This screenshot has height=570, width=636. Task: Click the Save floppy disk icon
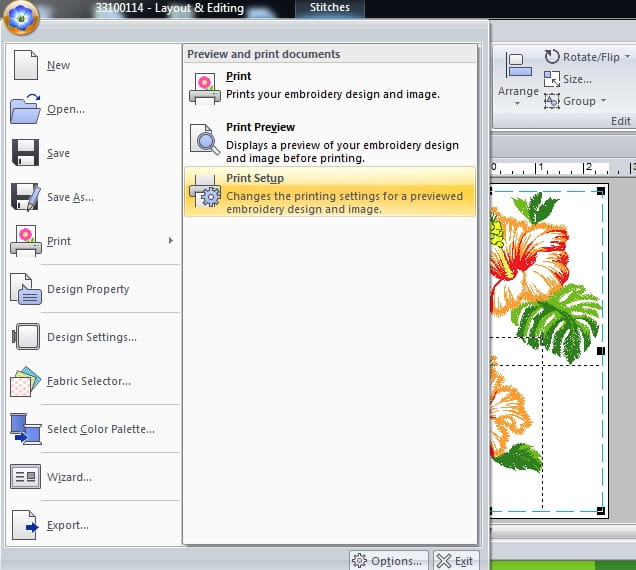[25, 153]
